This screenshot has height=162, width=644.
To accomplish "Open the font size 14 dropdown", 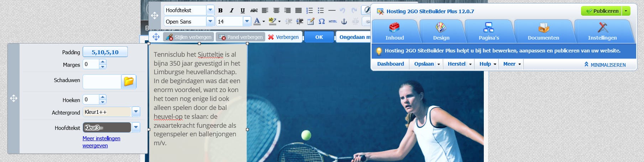I will click(x=247, y=21).
